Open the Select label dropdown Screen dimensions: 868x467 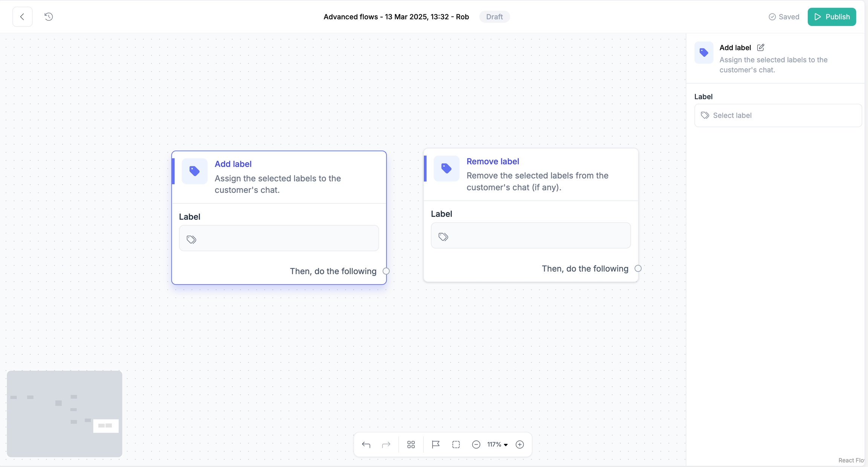[x=778, y=115]
